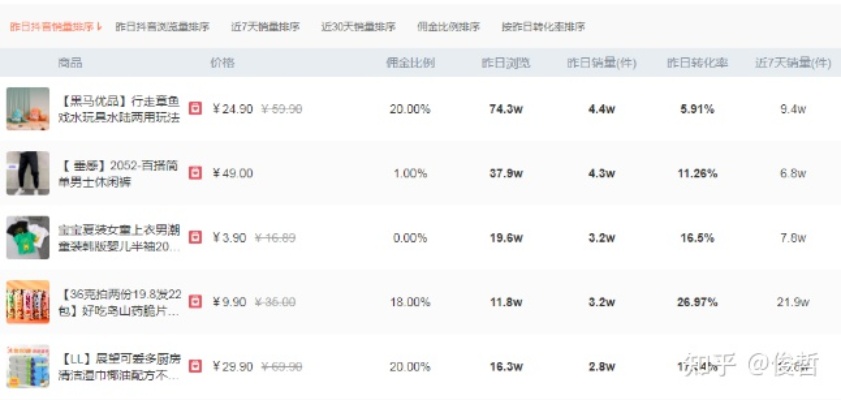
Task: Click crossed-out original price ¥59.90
Action: coord(282,109)
